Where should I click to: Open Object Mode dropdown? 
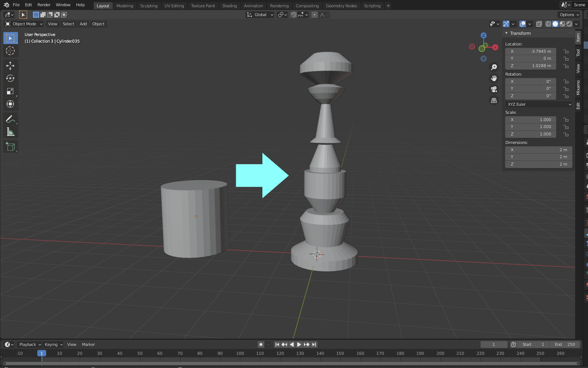pyautogui.click(x=24, y=24)
